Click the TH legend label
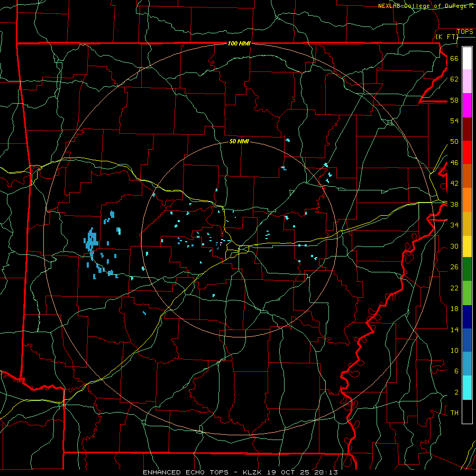Image resolution: width=476 pixels, height=476 pixels. coord(454,413)
